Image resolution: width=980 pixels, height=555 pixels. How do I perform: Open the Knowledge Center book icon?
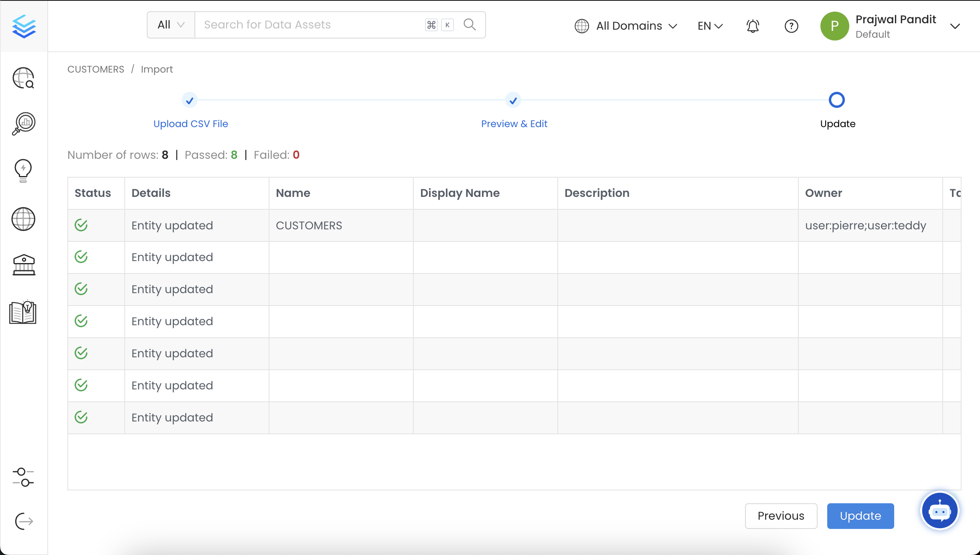point(23,313)
